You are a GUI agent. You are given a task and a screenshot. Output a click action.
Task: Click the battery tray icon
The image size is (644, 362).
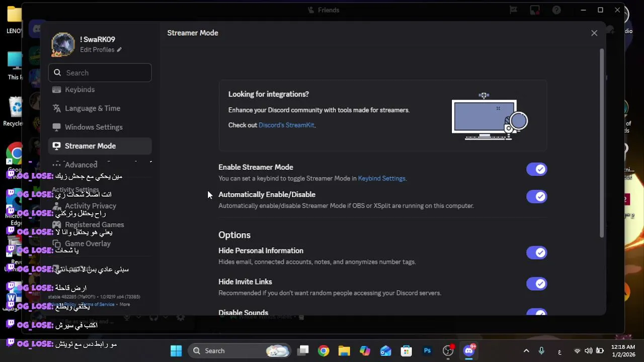[x=600, y=351]
